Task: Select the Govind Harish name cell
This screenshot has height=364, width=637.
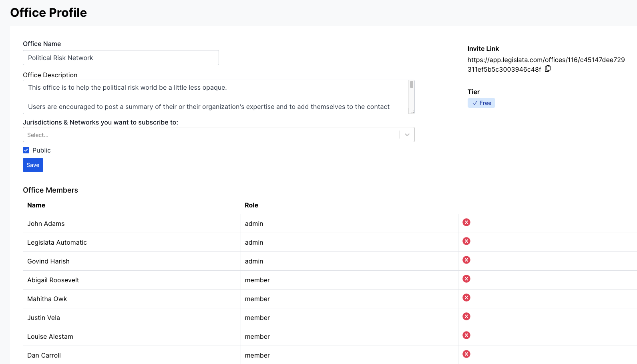Action: coord(132,261)
